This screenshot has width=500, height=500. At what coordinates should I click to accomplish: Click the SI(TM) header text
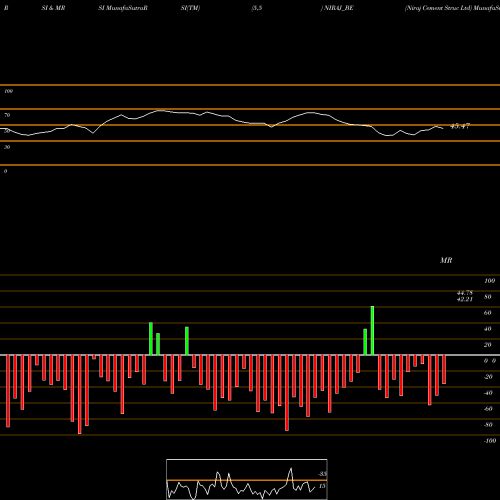click(190, 8)
